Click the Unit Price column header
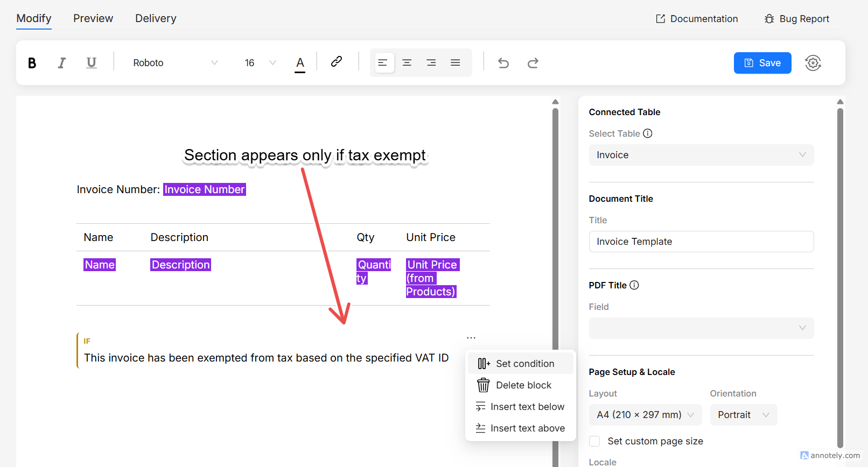This screenshot has width=868, height=467. coord(431,237)
